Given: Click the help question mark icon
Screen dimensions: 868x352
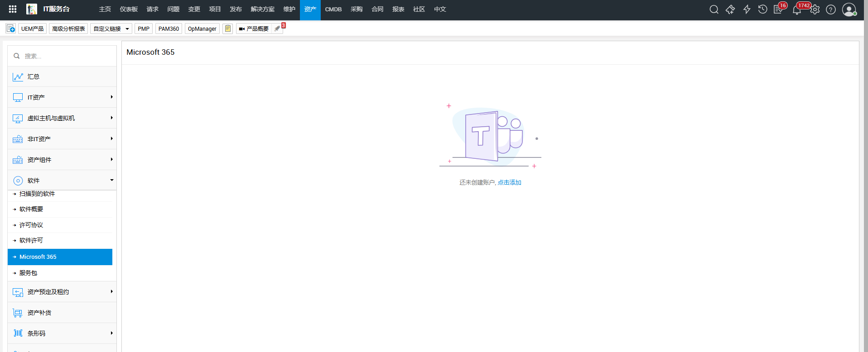Looking at the screenshot, I should pyautogui.click(x=831, y=10).
